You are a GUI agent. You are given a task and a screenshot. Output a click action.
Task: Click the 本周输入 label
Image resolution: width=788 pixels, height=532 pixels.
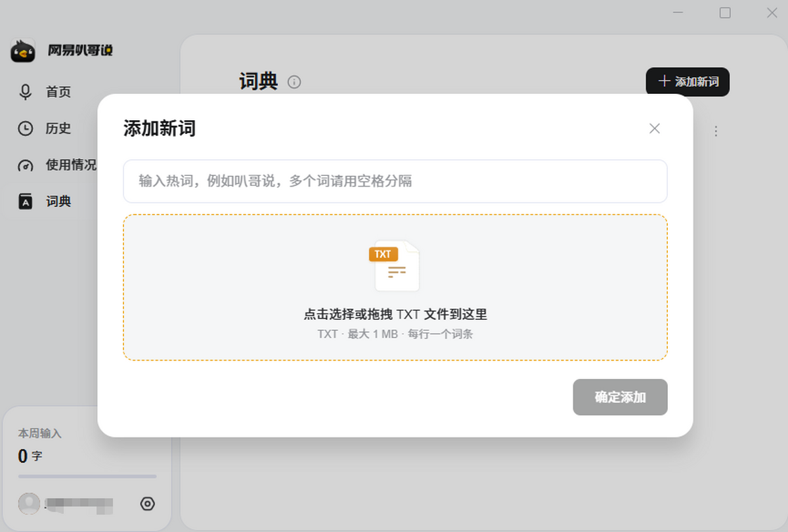39,433
